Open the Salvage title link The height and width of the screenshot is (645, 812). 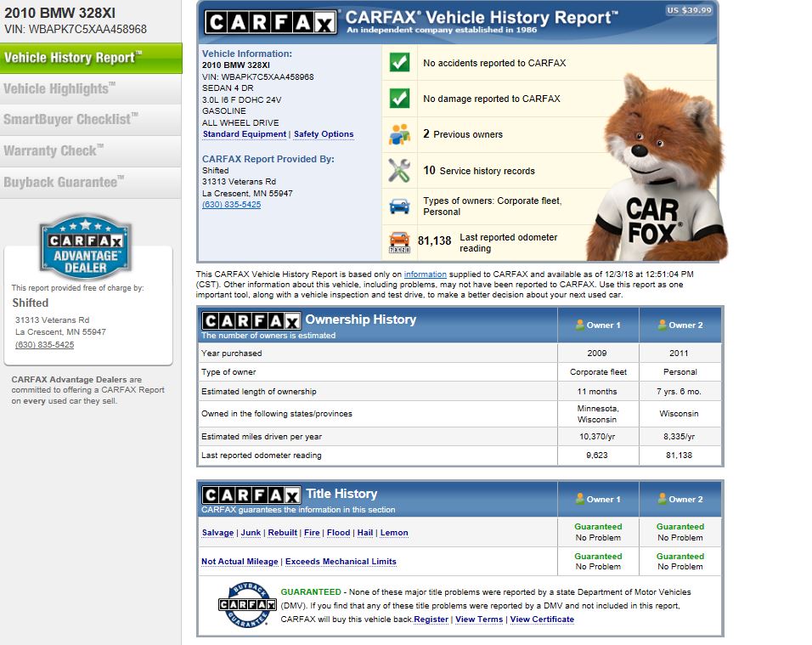(x=217, y=533)
